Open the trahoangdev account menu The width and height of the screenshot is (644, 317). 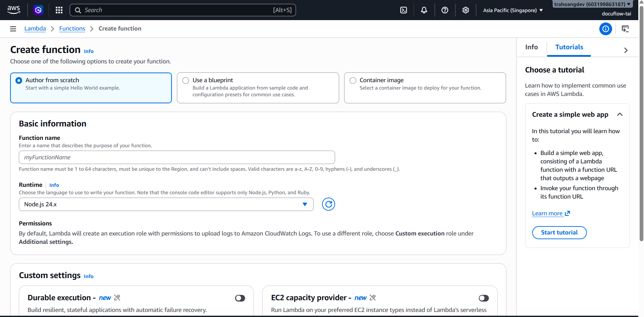tap(593, 4)
